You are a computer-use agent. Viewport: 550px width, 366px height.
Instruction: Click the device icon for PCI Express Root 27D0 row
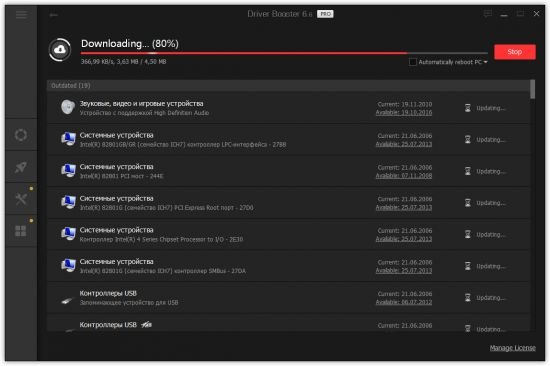68,202
